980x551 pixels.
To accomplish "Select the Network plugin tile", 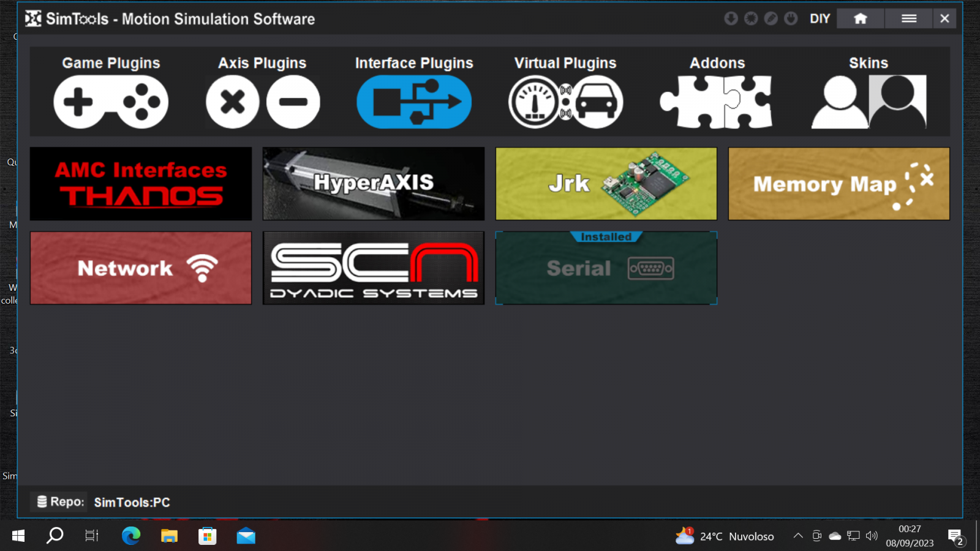I will [141, 268].
